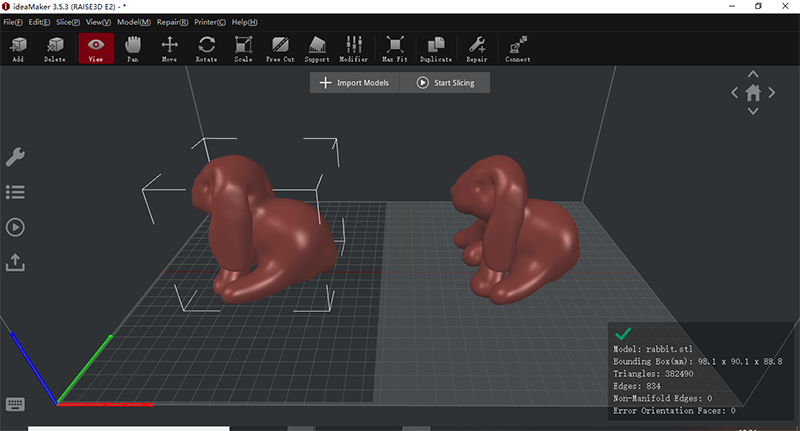Open the Help menu
800x431 pixels.
pos(244,22)
